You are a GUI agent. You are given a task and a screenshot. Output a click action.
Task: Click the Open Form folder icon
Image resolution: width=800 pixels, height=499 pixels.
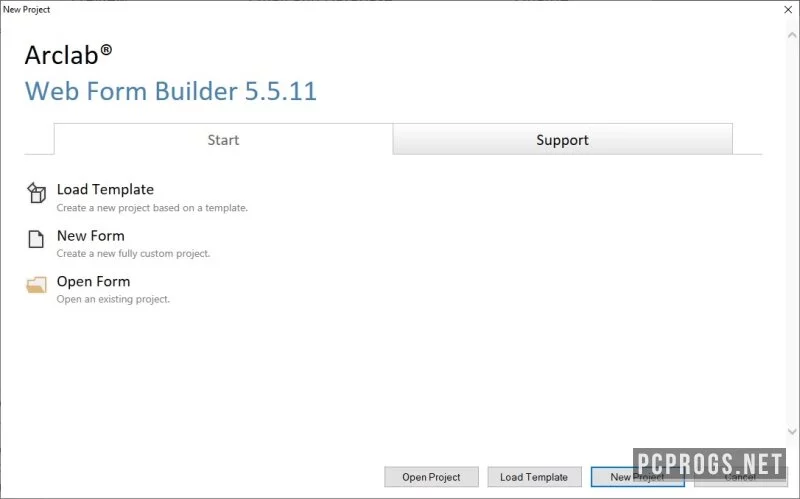(36, 285)
